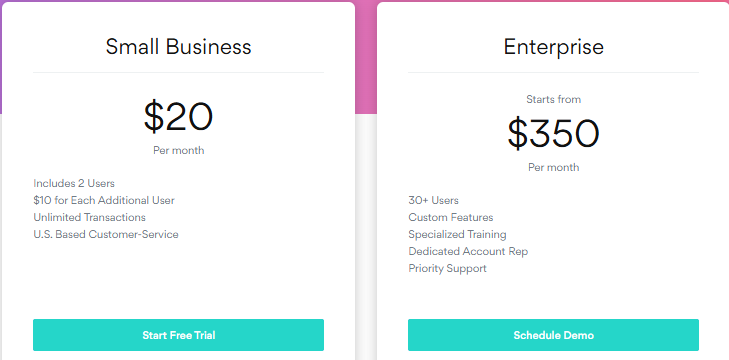
Task: Select the Enterprise plan heading
Action: point(553,47)
